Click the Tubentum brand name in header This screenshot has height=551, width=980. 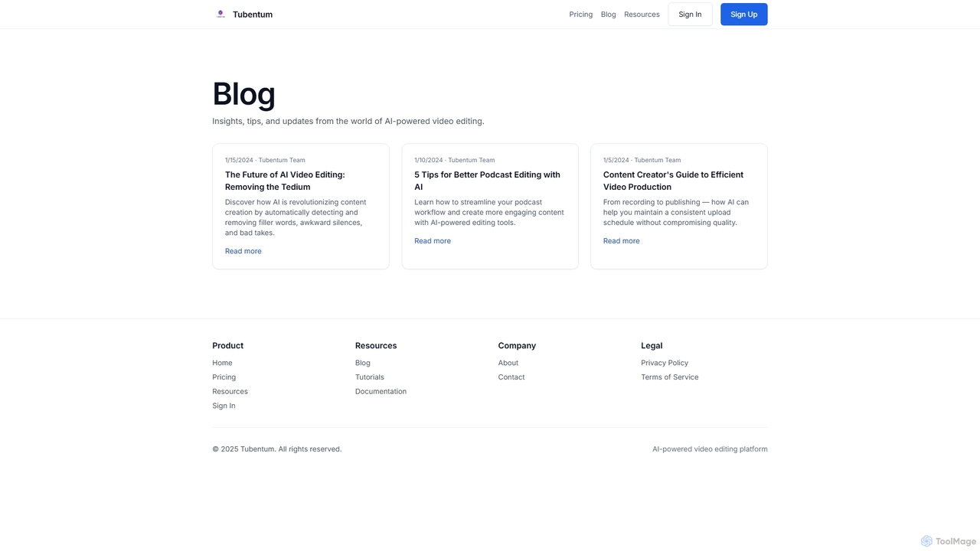253,15
